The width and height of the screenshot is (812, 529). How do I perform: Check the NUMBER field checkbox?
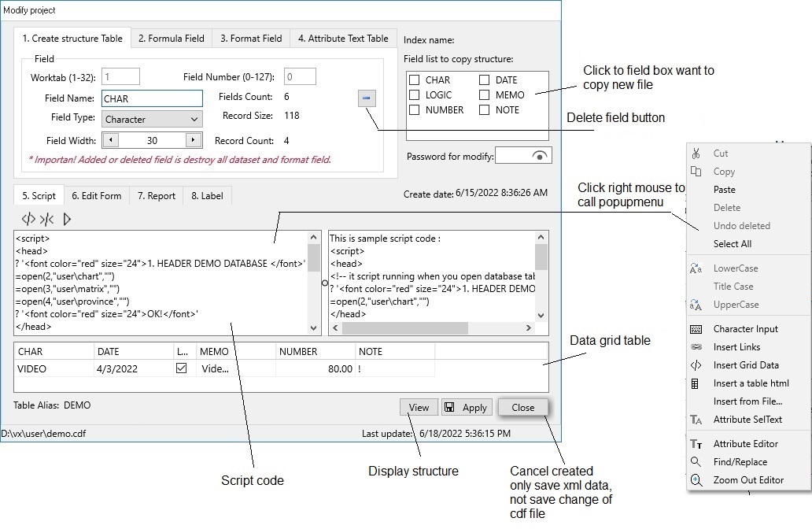[x=414, y=109]
